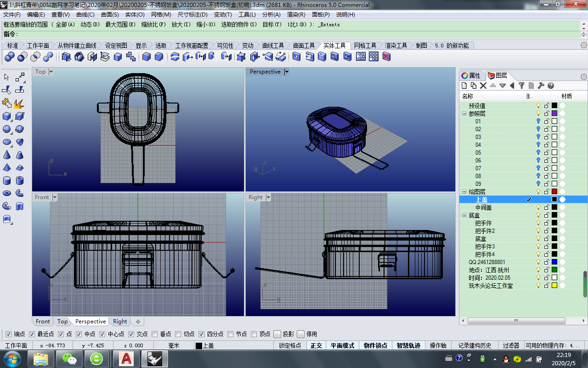Open Windows Explorer from the taskbar

click(x=41, y=358)
